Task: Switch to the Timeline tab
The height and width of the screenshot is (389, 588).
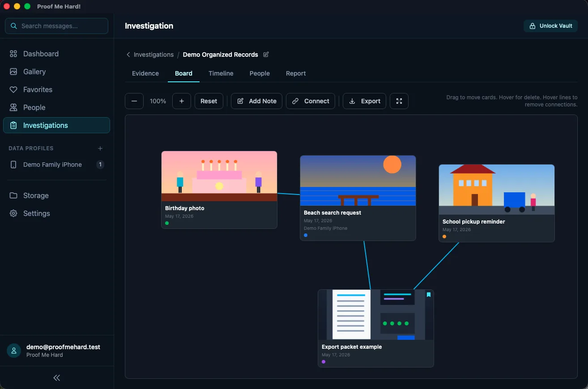Action: pyautogui.click(x=221, y=73)
